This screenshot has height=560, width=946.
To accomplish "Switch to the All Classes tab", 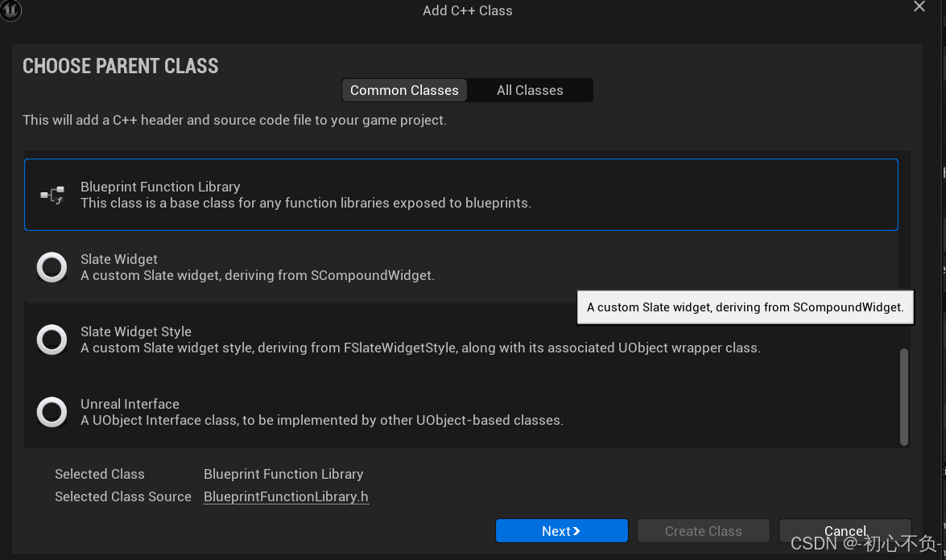I will coord(530,90).
